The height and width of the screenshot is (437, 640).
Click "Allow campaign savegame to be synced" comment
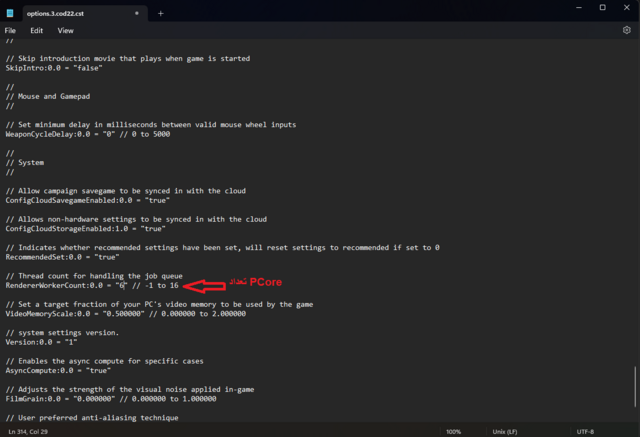click(126, 191)
